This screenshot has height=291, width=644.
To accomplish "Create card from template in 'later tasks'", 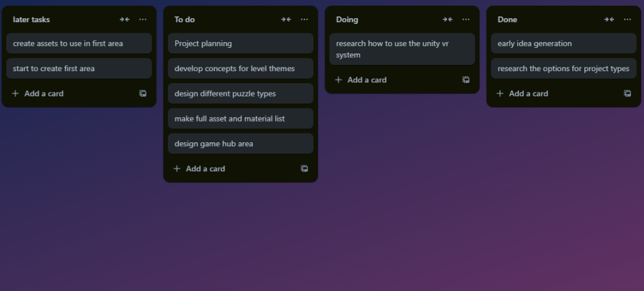I will coord(143,93).
